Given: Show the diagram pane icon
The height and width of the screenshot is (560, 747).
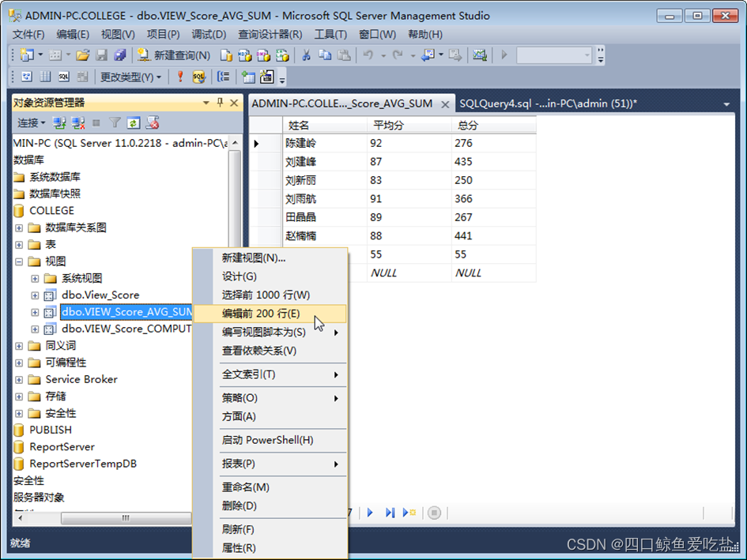Looking at the screenshot, I should coord(27,77).
